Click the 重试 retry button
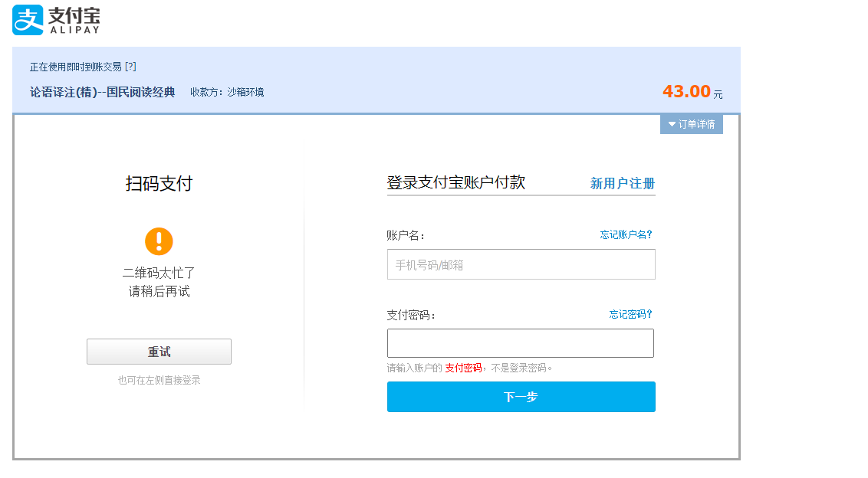 click(x=159, y=352)
